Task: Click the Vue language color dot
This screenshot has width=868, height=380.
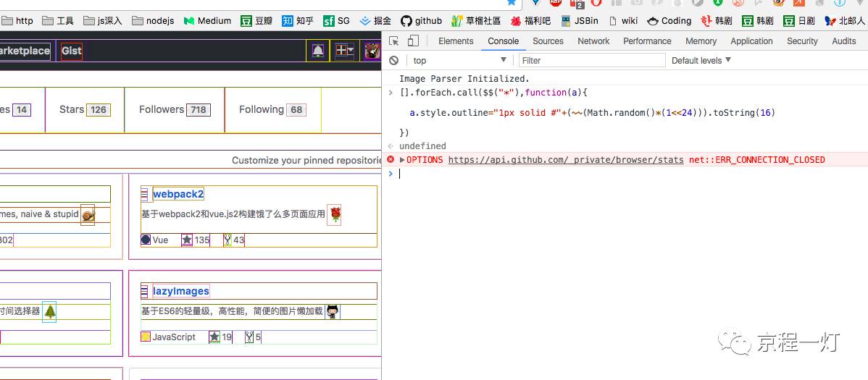Action: 146,240
